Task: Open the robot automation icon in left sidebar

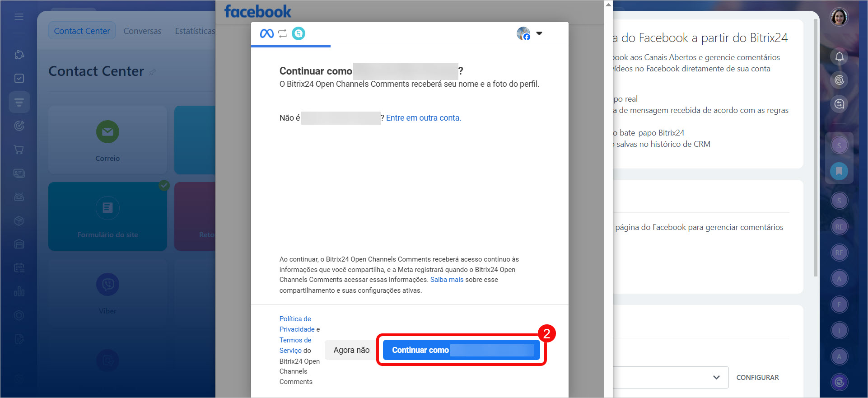Action: (19, 197)
